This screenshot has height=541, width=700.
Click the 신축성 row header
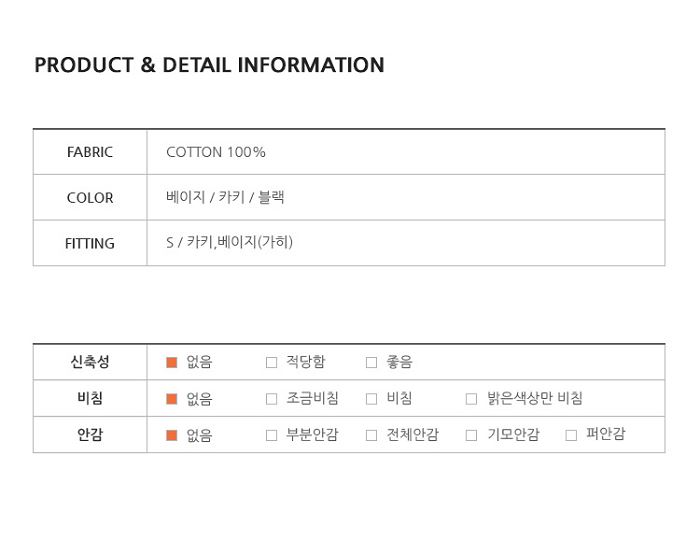(x=90, y=362)
